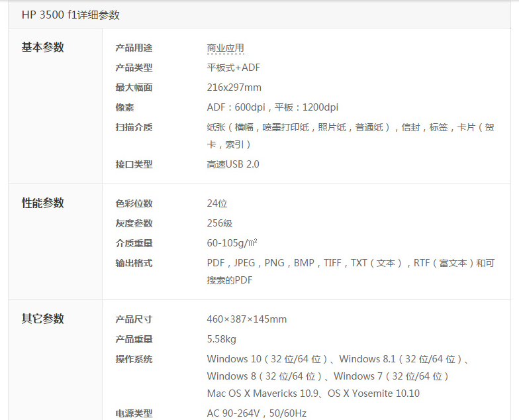Click the 产品尺寸 label
The width and height of the screenshot is (519, 420).
point(134,319)
